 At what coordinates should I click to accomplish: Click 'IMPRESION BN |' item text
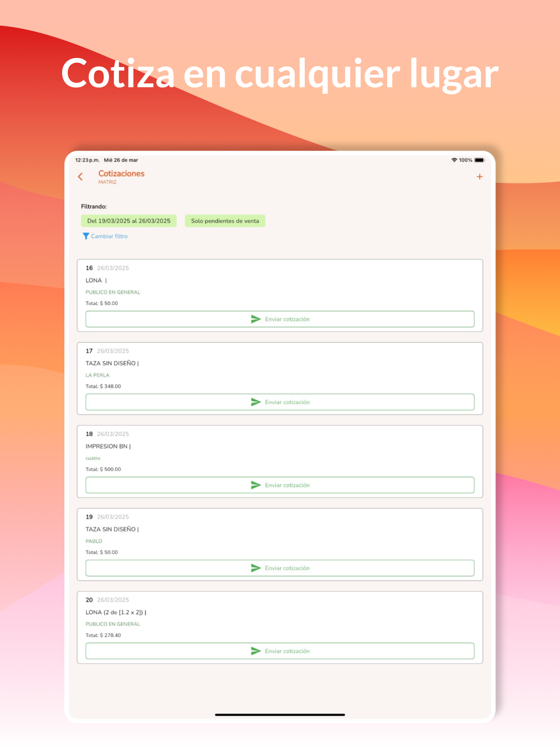tap(108, 446)
